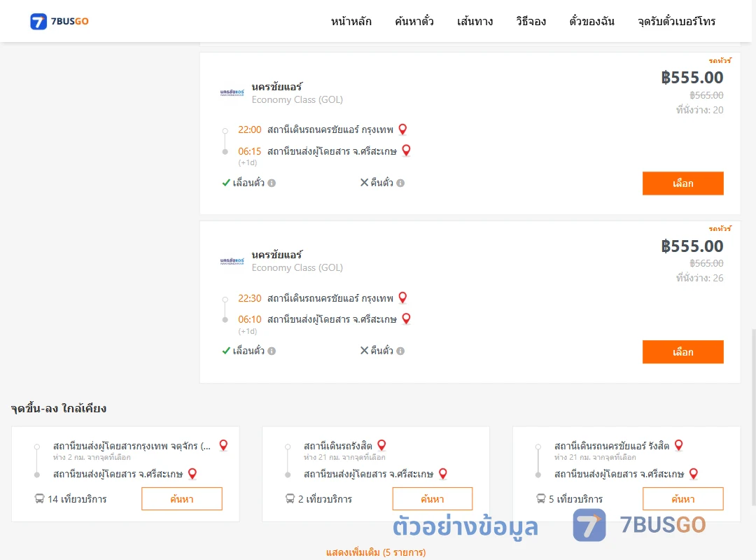Click map pin for 06:10 arrival station
This screenshot has width=756, height=560.
(x=406, y=318)
